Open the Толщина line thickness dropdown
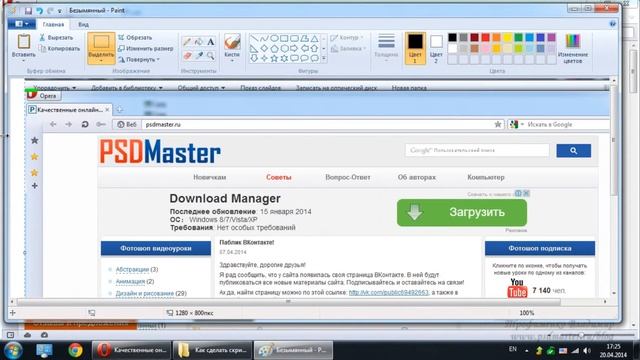The height and width of the screenshot is (360, 640). pyautogui.click(x=386, y=48)
